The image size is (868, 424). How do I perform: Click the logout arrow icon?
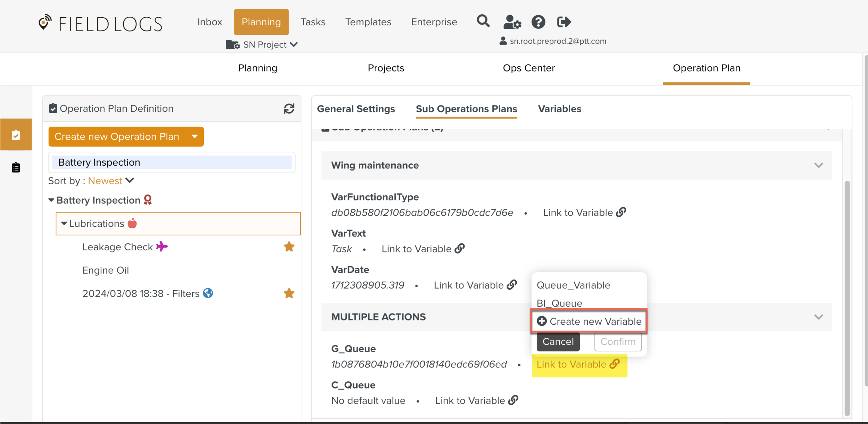click(x=564, y=22)
